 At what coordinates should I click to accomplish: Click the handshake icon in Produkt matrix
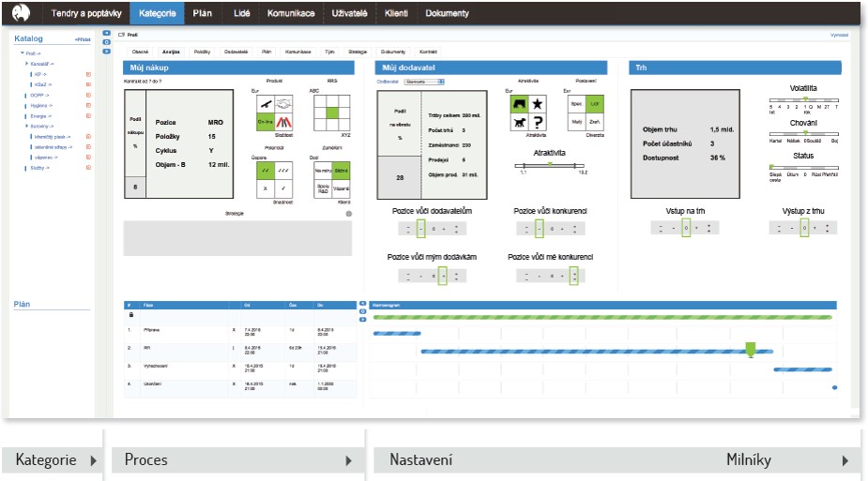(x=283, y=104)
